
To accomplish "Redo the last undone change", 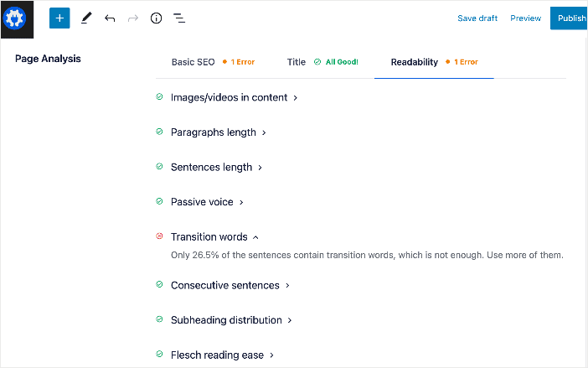I will pos(132,18).
